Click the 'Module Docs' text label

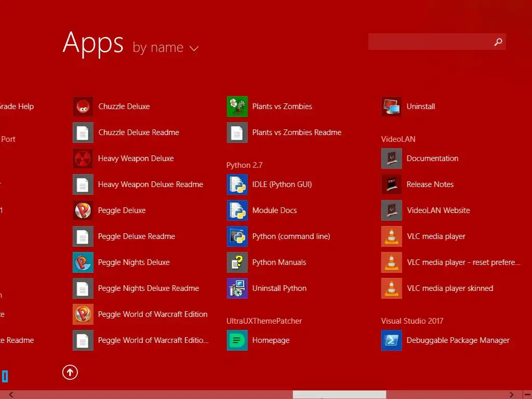pos(274,210)
